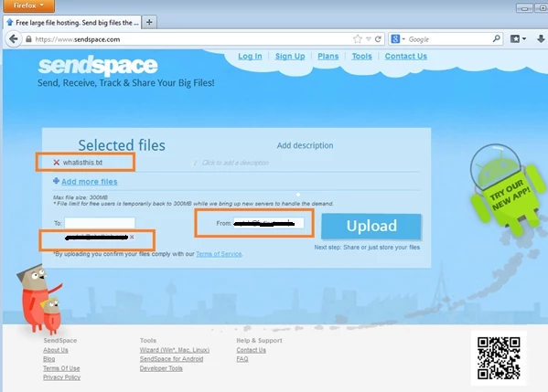The width and height of the screenshot is (548, 392).
Task: Open the Sign Up link
Action: tap(290, 57)
